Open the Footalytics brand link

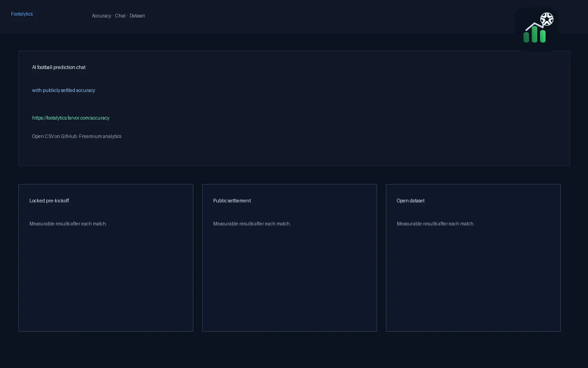22,14
